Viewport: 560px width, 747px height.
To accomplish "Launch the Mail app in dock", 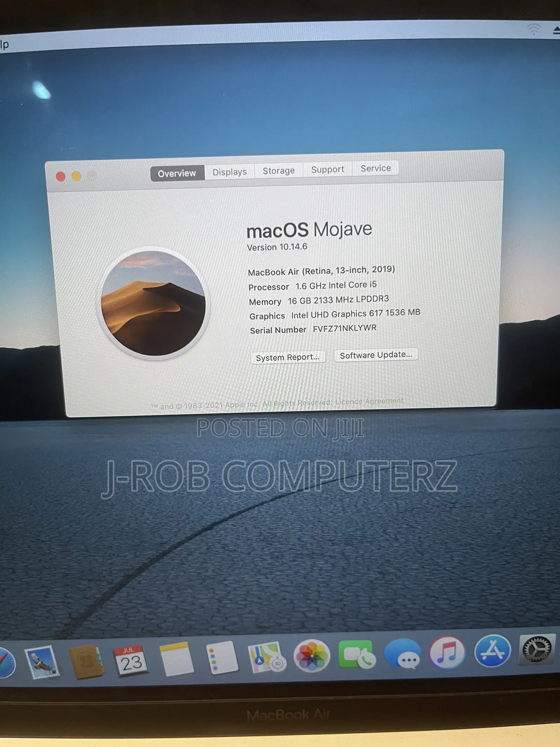I will [x=42, y=662].
